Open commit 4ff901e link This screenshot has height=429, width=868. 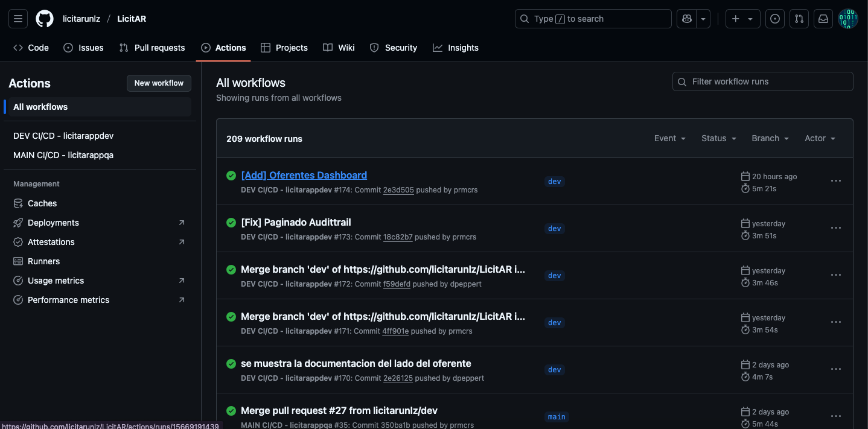tap(396, 331)
